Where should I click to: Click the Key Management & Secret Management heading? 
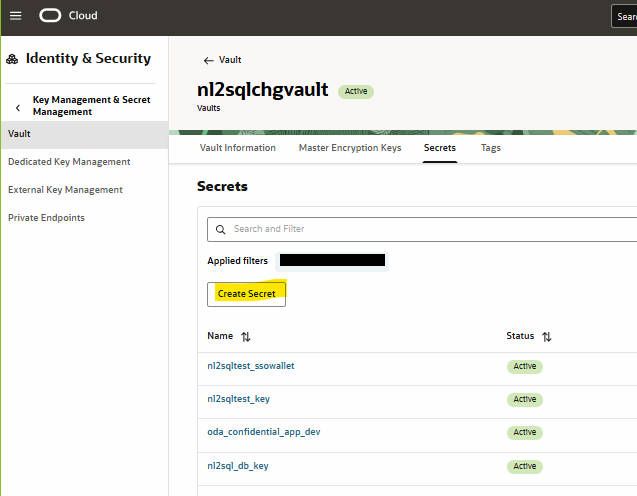pyautogui.click(x=91, y=106)
